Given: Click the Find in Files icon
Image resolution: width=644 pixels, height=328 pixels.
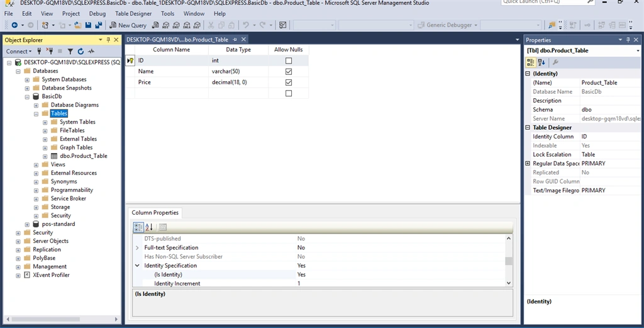Looking at the screenshot, I should pos(552,25).
